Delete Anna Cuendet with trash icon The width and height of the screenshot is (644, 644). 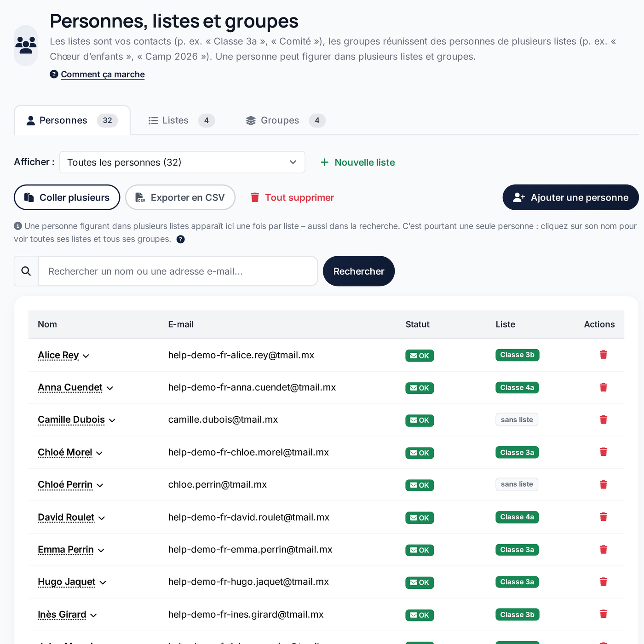point(604,387)
